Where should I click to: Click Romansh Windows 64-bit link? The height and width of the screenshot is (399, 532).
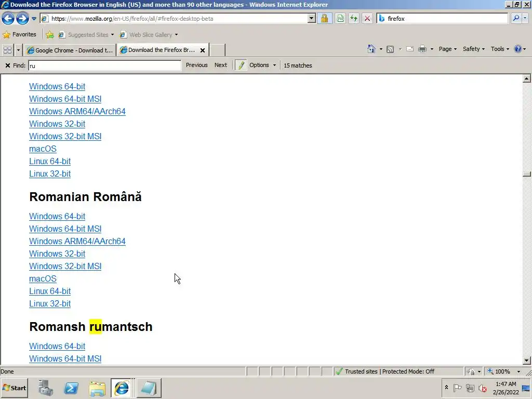click(57, 346)
